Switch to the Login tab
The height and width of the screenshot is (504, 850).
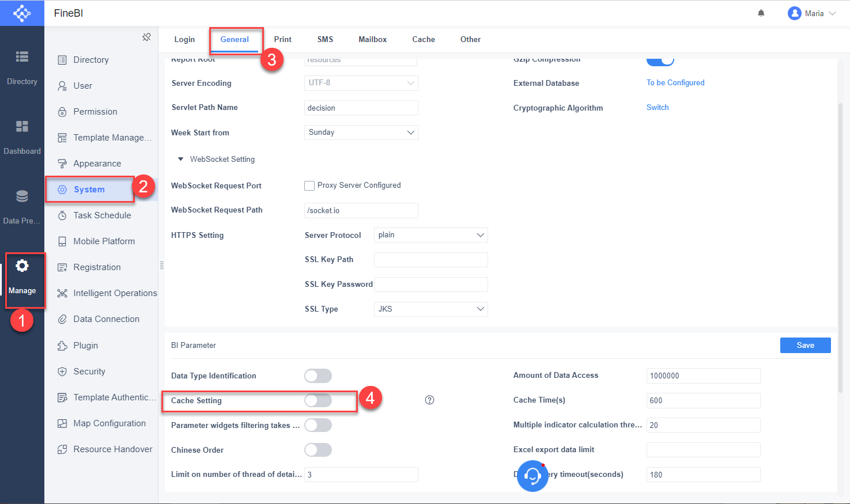(184, 40)
